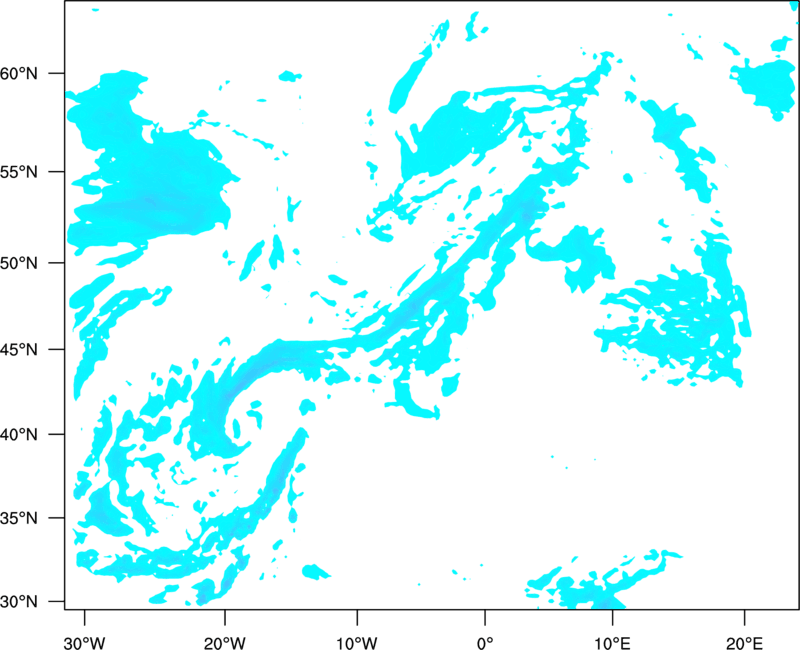800x650 pixels.
Task: Click the 40°N latitude label
Action: pos(19,435)
